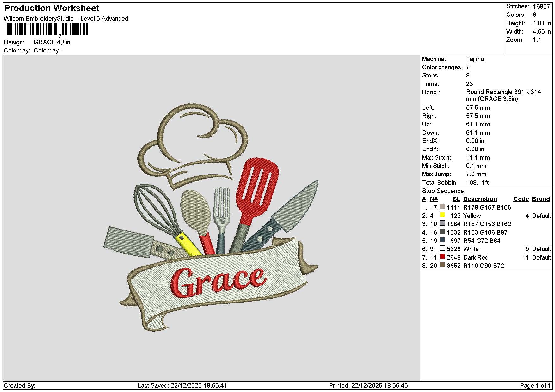Click the Machine value Tajima
Image resolution: width=555 pixels, height=392 pixels.
coord(475,59)
